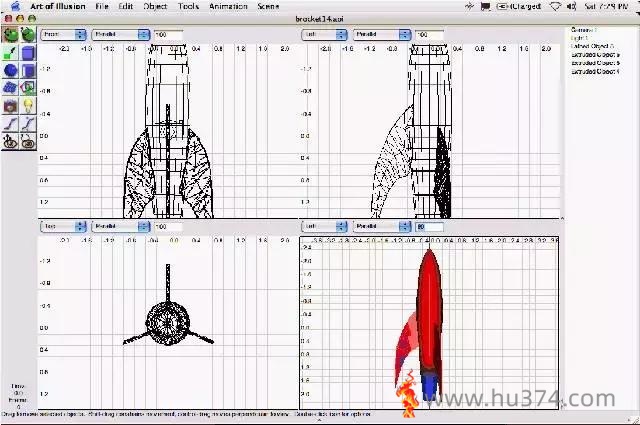Select the Rotate object tool
The image size is (640, 425).
pos(28,35)
